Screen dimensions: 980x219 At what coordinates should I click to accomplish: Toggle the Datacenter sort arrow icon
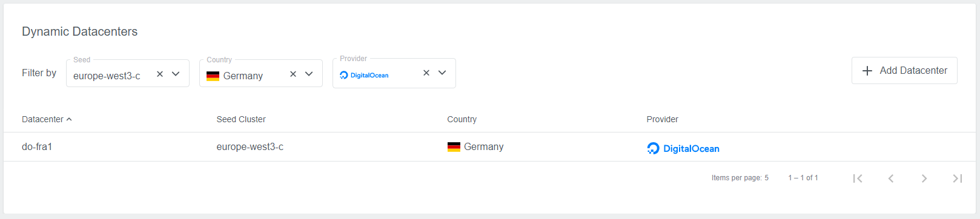click(x=69, y=119)
